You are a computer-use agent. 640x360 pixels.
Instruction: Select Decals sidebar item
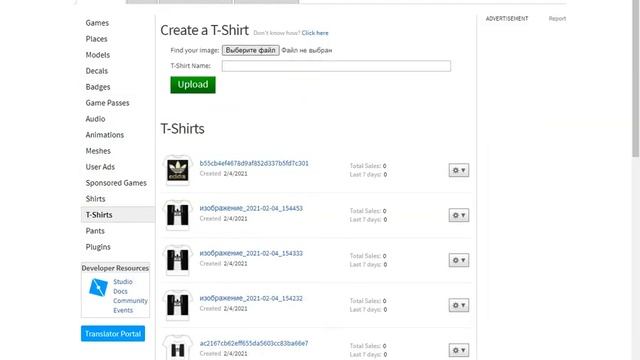tap(97, 71)
